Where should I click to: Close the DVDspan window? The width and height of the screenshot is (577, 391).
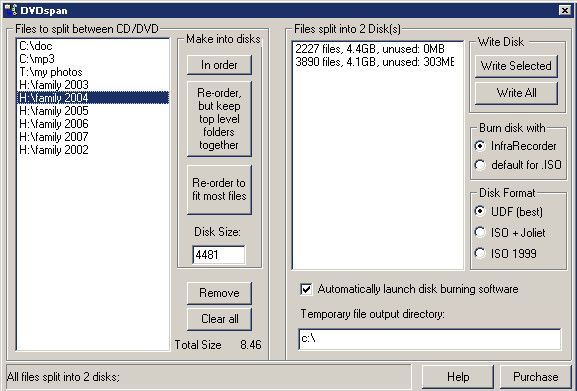[x=564, y=10]
